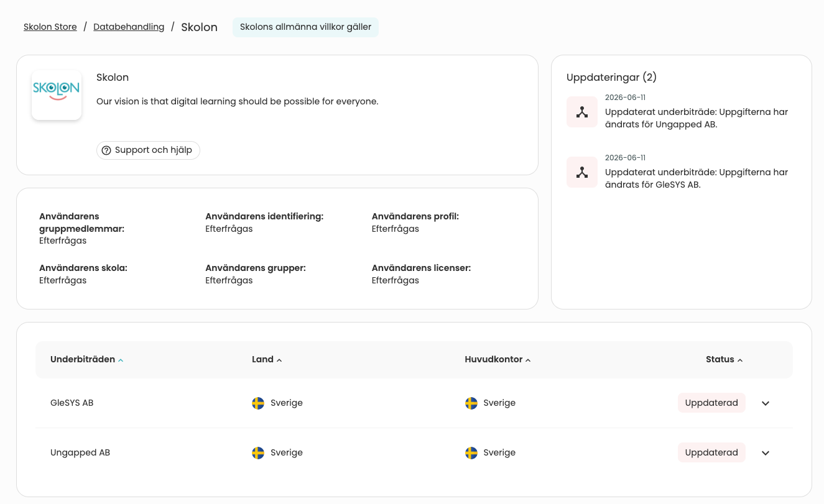Click Sverige text in GleSYS AB Huvudkontor cell
The width and height of the screenshot is (824, 504).
[499, 403]
